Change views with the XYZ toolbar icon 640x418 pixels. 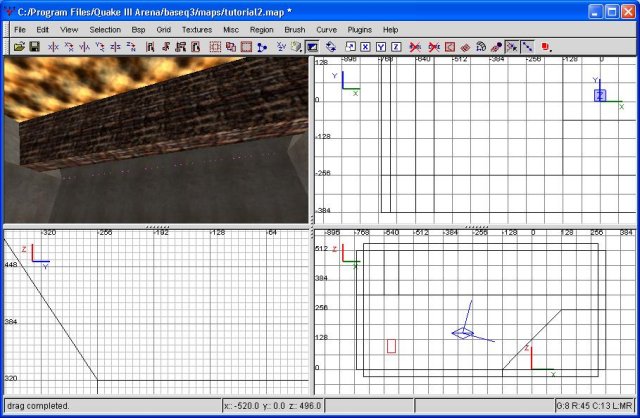pos(281,47)
